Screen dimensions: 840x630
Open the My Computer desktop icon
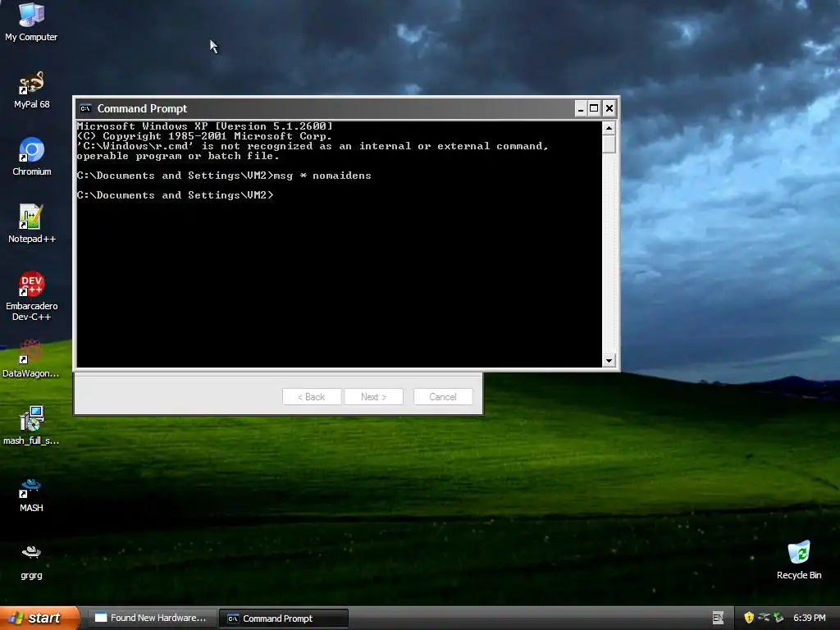point(31,21)
